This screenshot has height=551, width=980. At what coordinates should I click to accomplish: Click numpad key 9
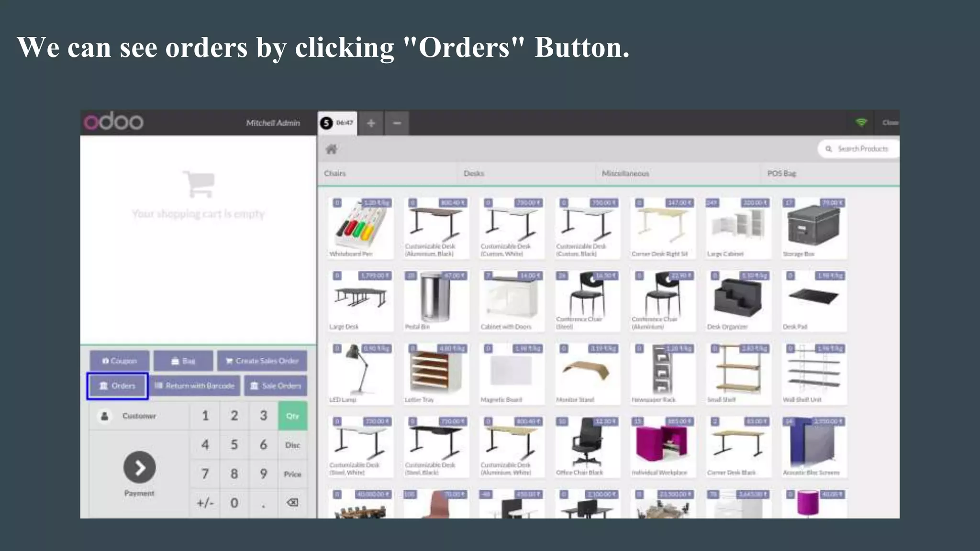point(263,474)
